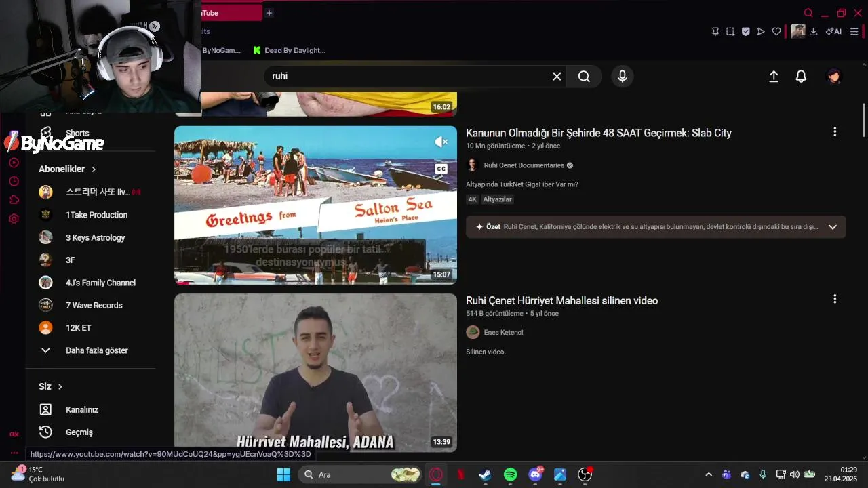
Task: Open the Opera AI assistant button
Action: (x=833, y=31)
